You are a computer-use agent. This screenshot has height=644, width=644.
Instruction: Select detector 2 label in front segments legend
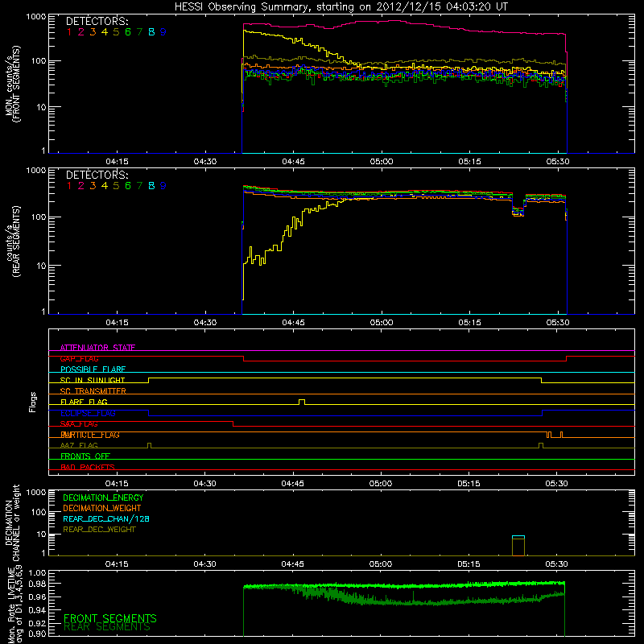click(x=81, y=32)
